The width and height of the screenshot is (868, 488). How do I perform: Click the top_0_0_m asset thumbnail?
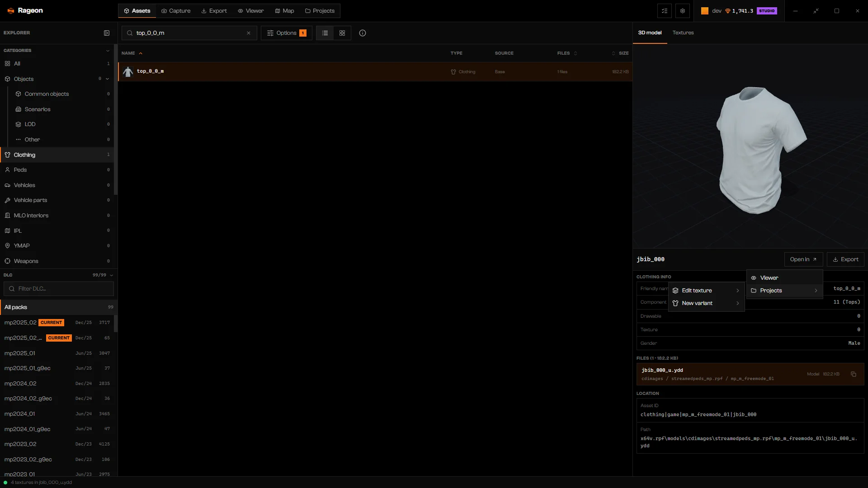coord(128,71)
